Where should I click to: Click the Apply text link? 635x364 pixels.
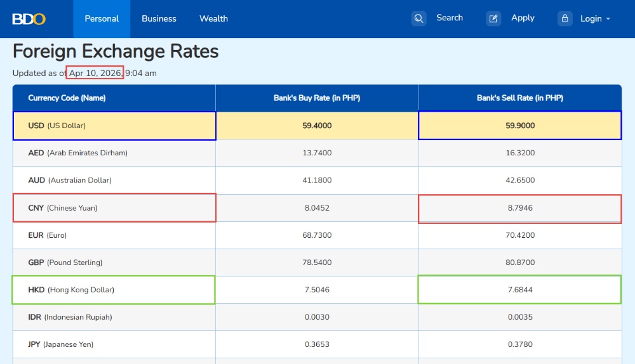pyautogui.click(x=523, y=18)
